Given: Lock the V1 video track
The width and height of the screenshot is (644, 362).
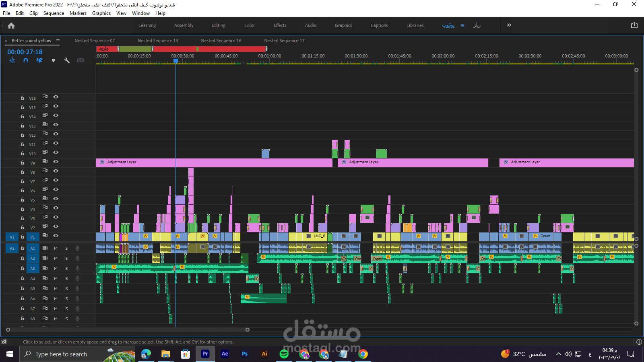Looking at the screenshot, I should [x=23, y=237].
